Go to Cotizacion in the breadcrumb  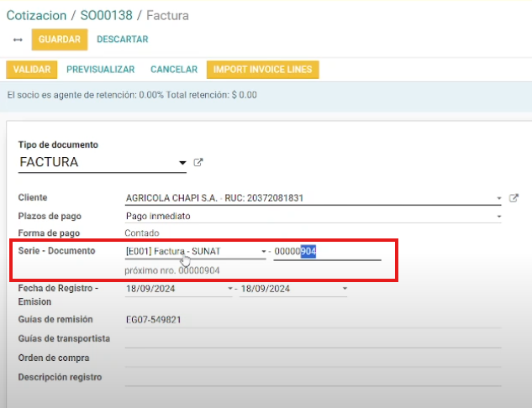click(37, 15)
